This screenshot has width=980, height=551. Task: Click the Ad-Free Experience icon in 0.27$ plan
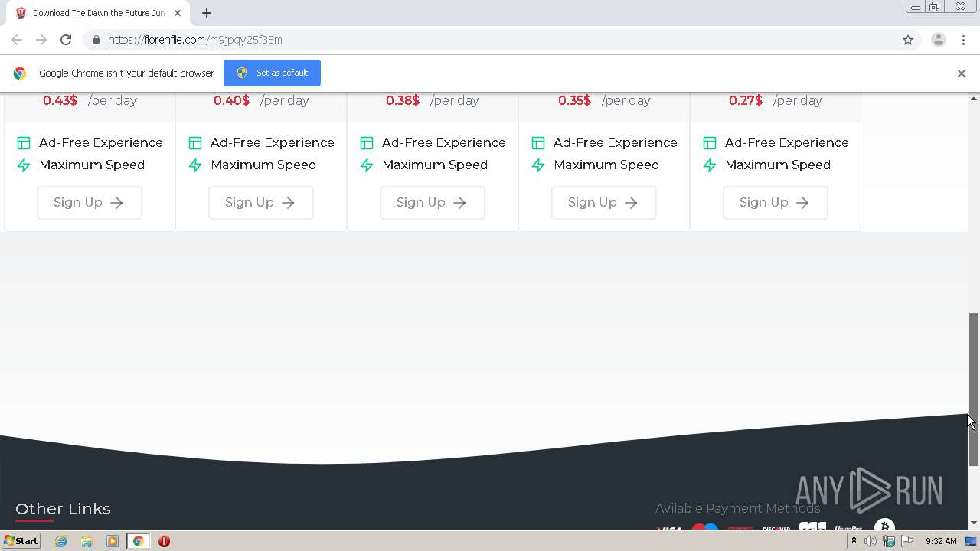click(710, 143)
